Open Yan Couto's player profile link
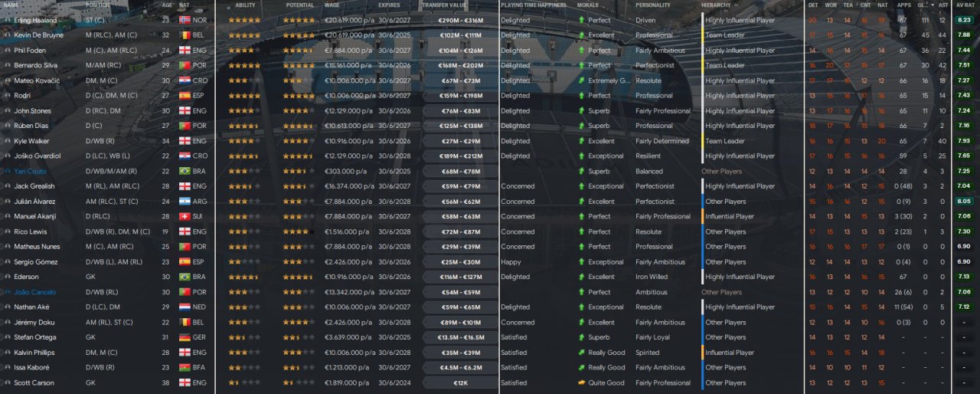 click(31, 171)
